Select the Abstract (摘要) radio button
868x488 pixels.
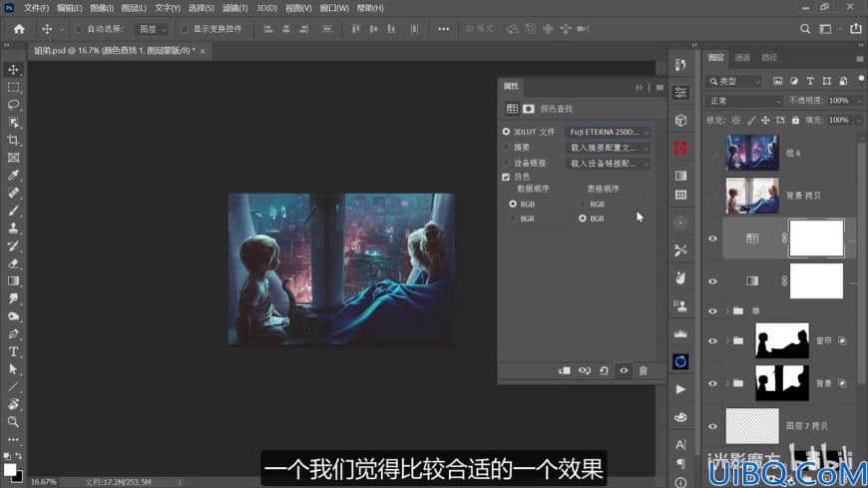506,148
